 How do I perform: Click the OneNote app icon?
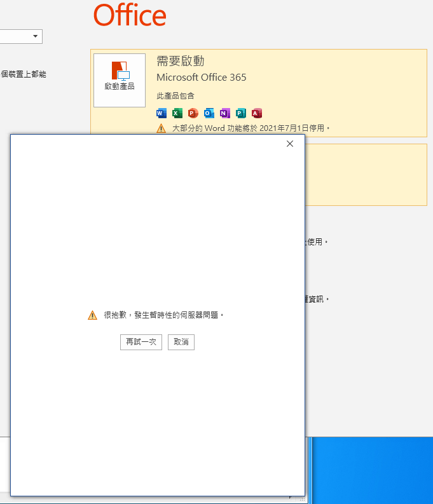[224, 113]
